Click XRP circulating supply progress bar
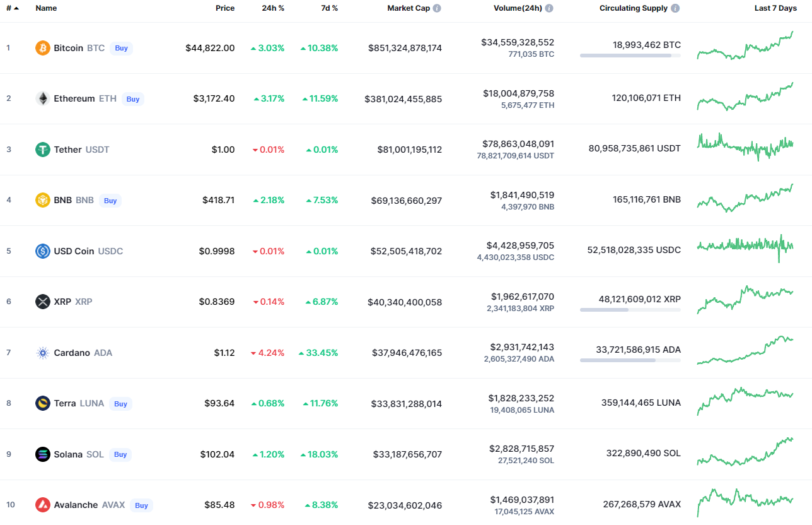Screen dimensions: 812x525 [630, 309]
